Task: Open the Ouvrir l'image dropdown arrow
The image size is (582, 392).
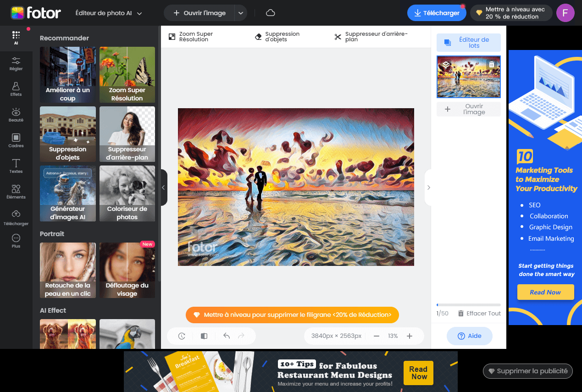Action: coord(241,13)
